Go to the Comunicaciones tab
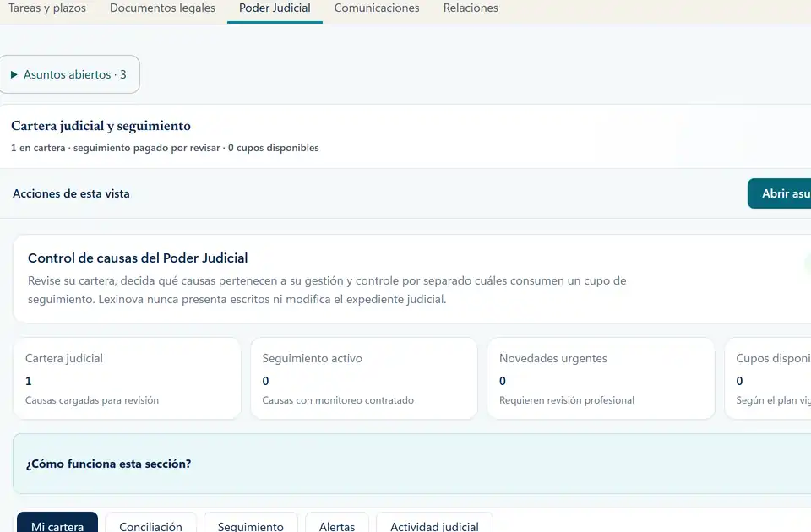Image resolution: width=811 pixels, height=532 pixels. [x=377, y=8]
